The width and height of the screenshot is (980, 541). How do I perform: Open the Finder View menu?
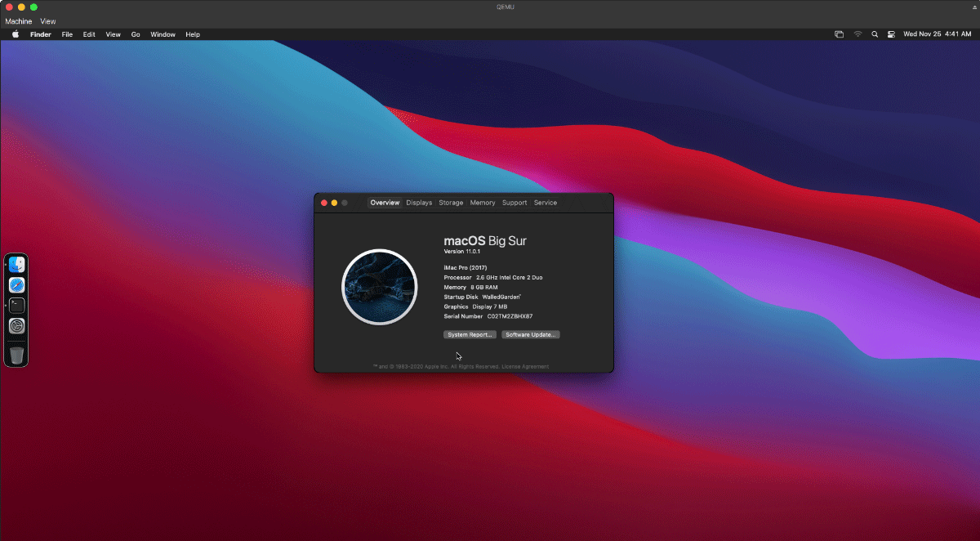(114, 34)
